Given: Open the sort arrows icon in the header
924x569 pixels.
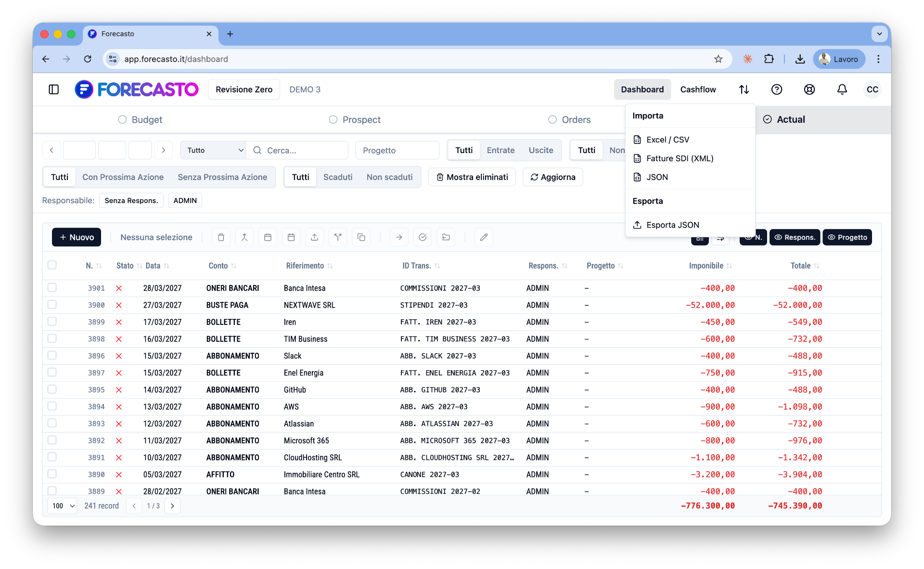Looking at the screenshot, I should coord(744,89).
